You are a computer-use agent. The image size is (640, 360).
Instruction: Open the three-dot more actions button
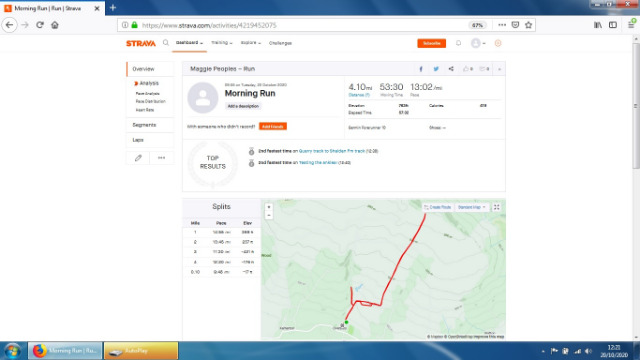tap(162, 158)
